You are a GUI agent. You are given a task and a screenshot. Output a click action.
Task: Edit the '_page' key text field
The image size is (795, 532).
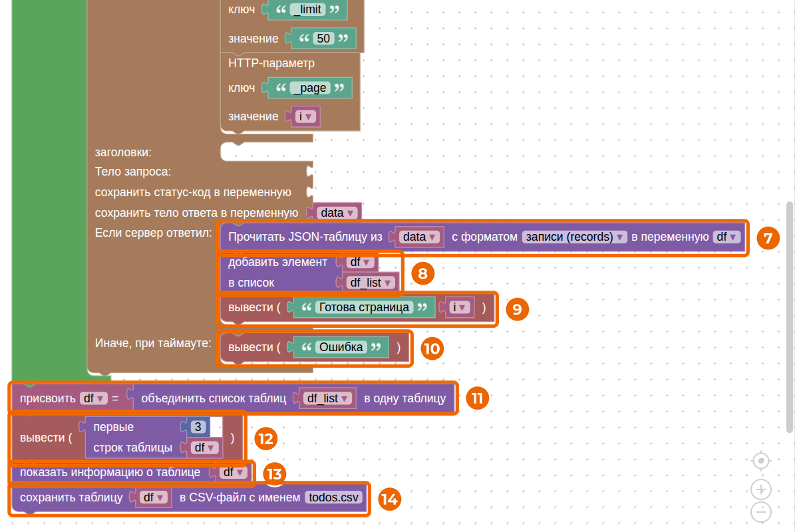pos(310,88)
